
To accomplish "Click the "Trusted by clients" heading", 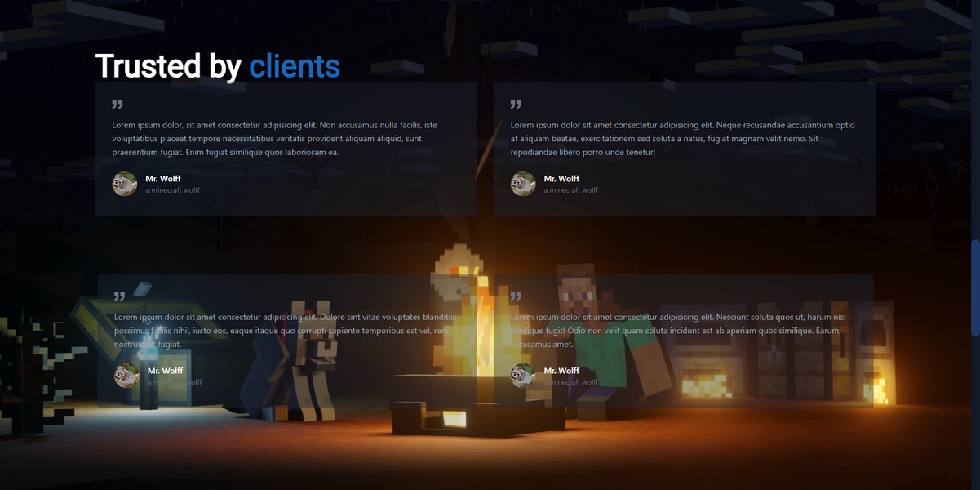I will pyautogui.click(x=218, y=66).
